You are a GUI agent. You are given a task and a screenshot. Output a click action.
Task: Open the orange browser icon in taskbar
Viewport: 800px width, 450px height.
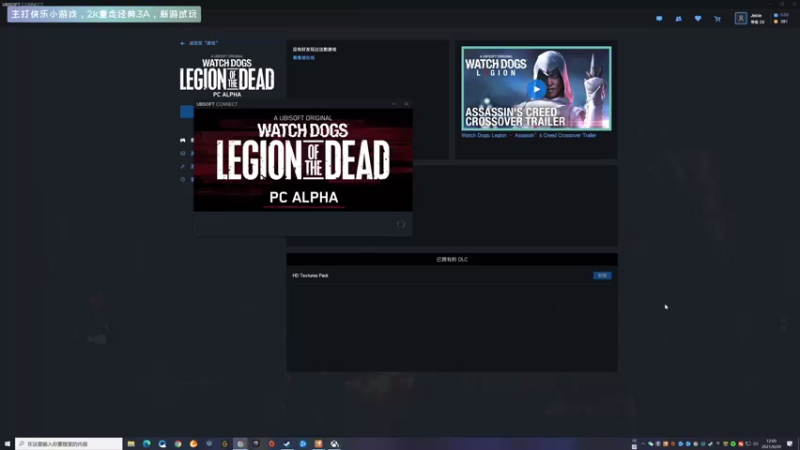pos(193,444)
